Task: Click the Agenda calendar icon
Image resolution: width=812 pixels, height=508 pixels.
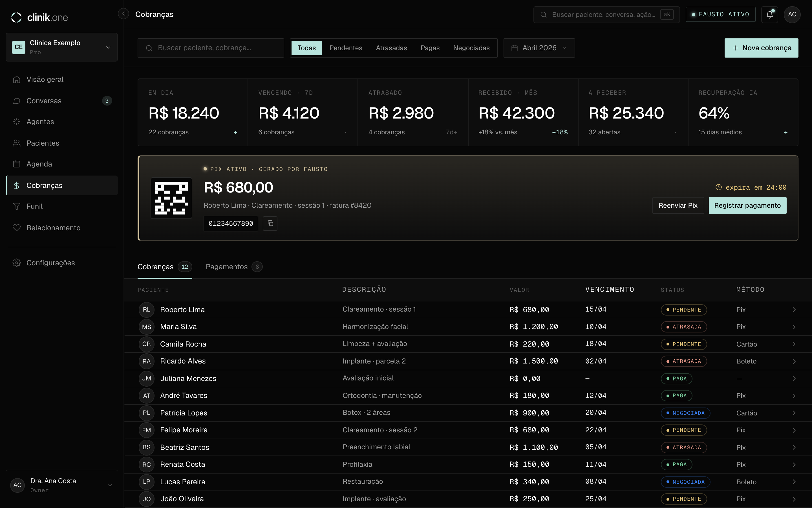Action: point(16,164)
